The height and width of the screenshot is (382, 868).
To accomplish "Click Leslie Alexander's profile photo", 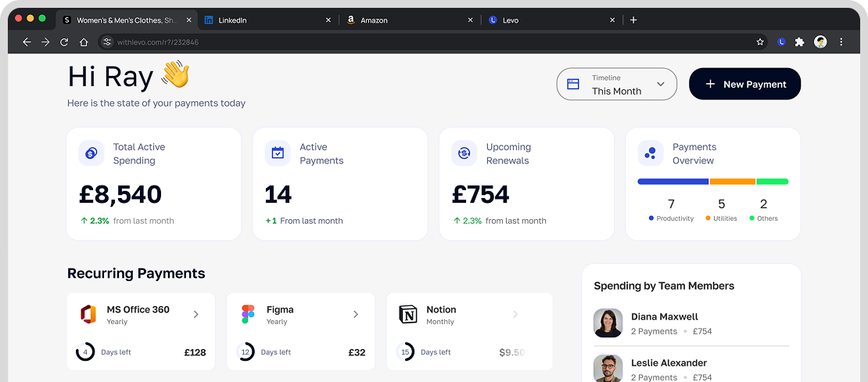I will (x=608, y=368).
